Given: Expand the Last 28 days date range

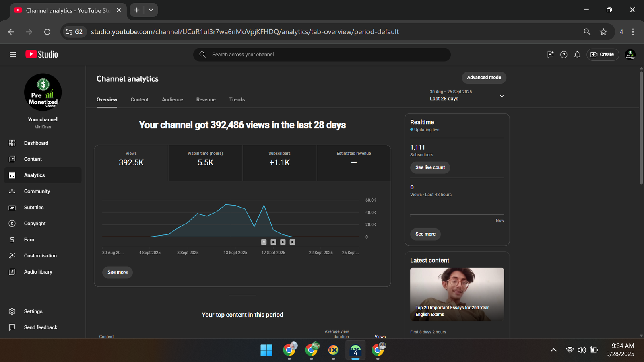Looking at the screenshot, I should [x=502, y=96].
